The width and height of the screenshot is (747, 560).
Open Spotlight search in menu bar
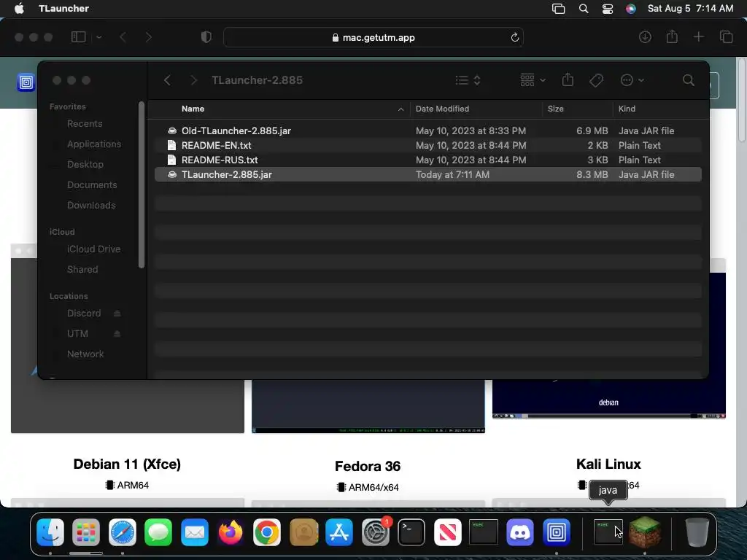pyautogui.click(x=583, y=9)
